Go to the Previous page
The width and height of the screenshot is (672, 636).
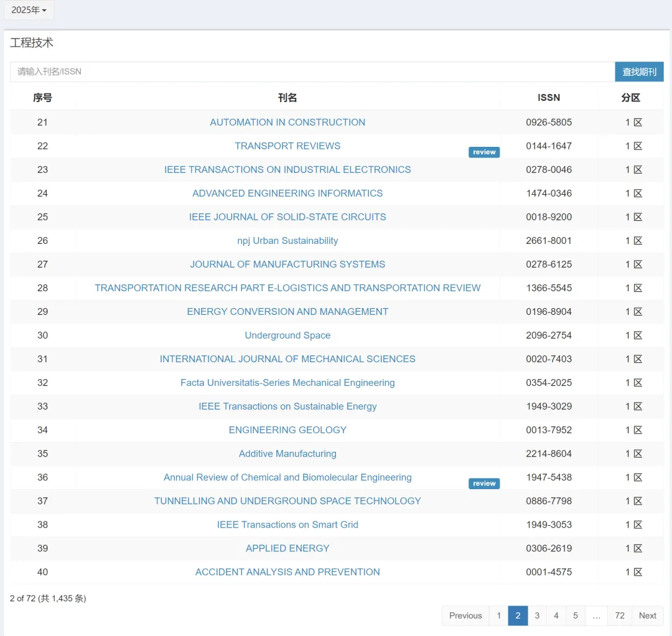coord(465,615)
